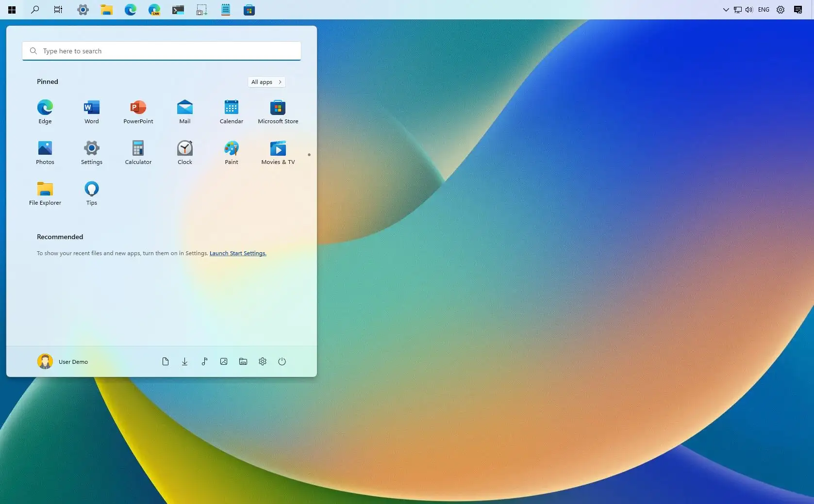Screen dimensions: 814x504
Task: Open Movies & TV app
Action: pyautogui.click(x=278, y=152)
